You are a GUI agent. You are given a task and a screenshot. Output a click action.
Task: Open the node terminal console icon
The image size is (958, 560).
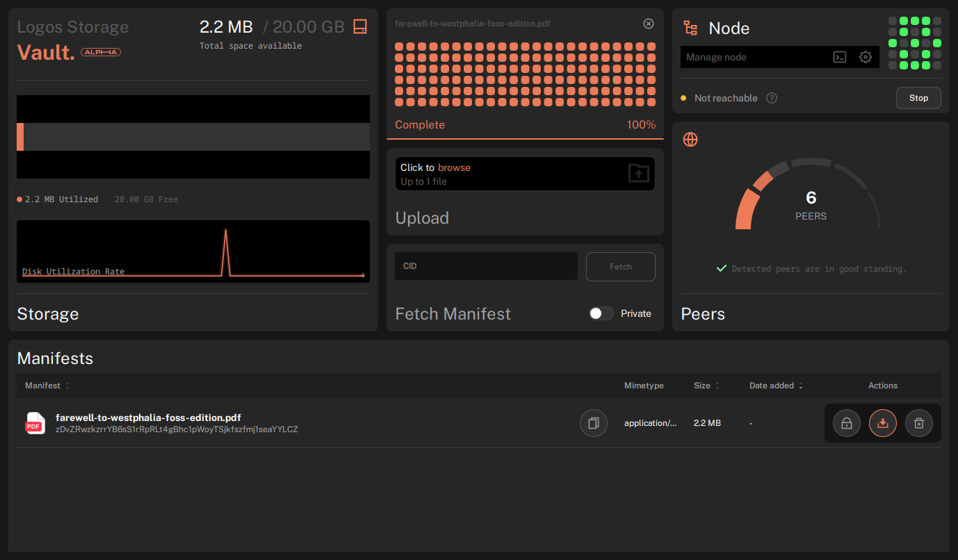point(840,57)
